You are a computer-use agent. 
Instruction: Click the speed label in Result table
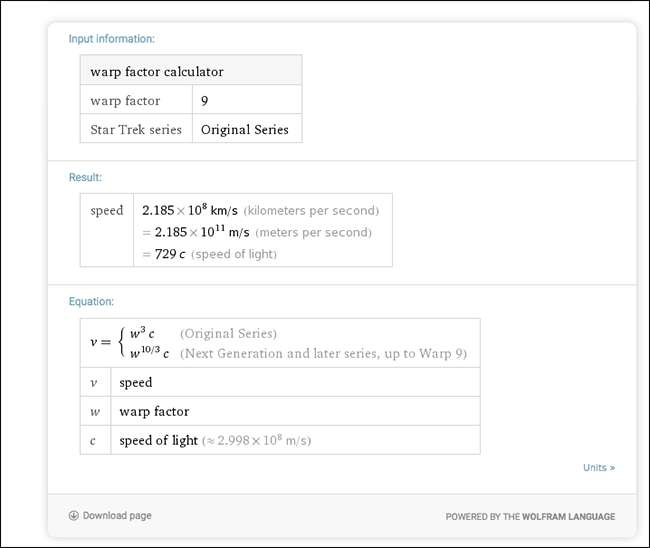(x=107, y=211)
